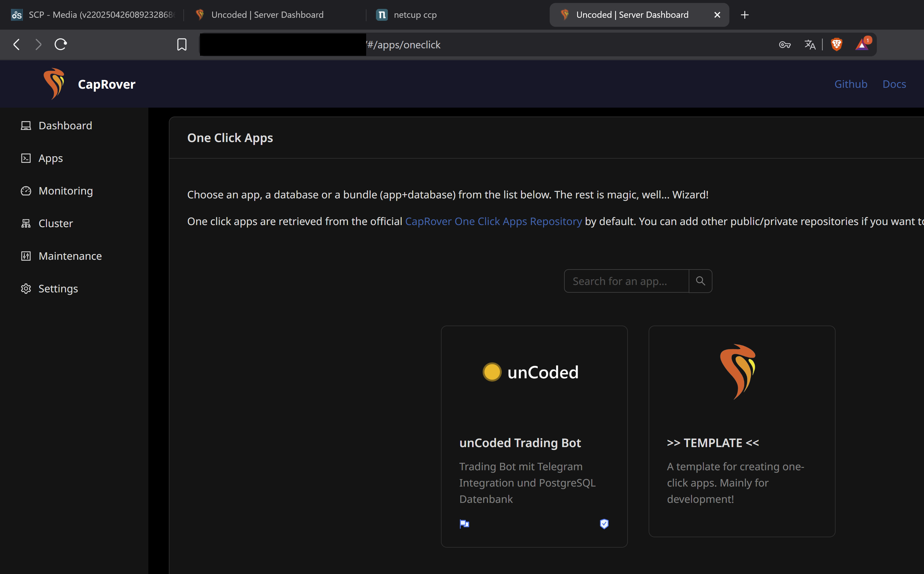
Task: Switch to the netcup ccp tab
Action: [x=415, y=15]
